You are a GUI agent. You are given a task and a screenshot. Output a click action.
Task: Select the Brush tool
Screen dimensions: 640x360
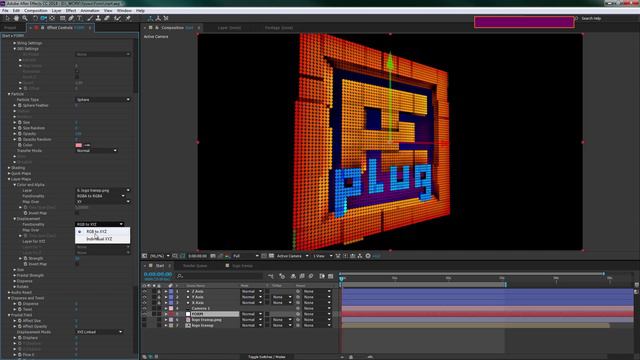90,18
